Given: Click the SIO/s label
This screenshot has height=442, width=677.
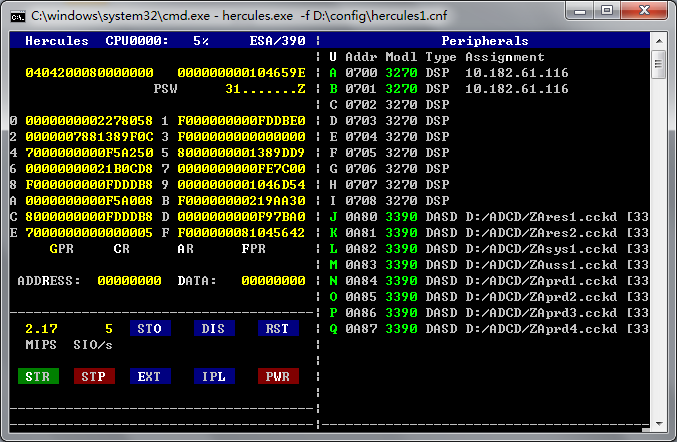Looking at the screenshot, I should 93,345.
